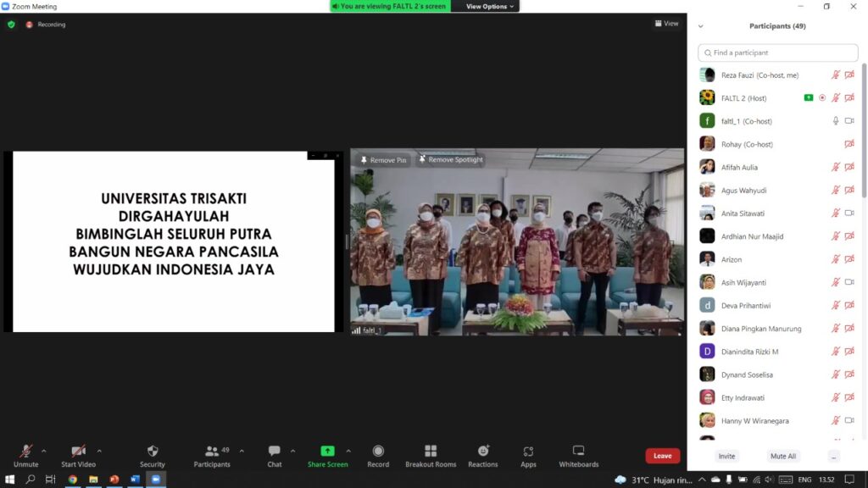Click the Find a participant field

click(778, 53)
